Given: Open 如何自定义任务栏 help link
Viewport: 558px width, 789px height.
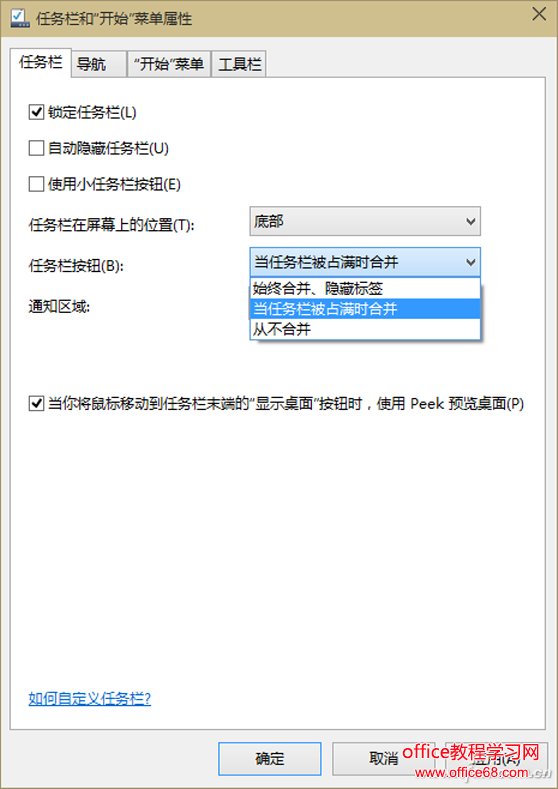Looking at the screenshot, I should 90,699.
